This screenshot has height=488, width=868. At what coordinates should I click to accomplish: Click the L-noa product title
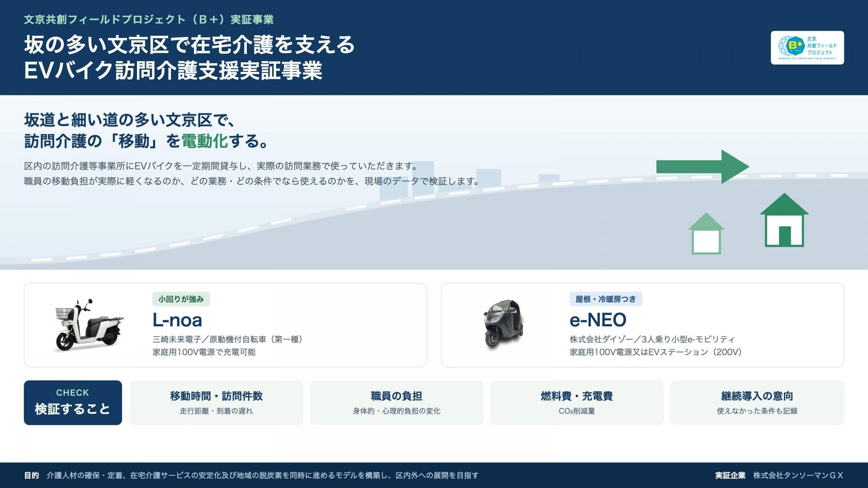[x=177, y=320]
